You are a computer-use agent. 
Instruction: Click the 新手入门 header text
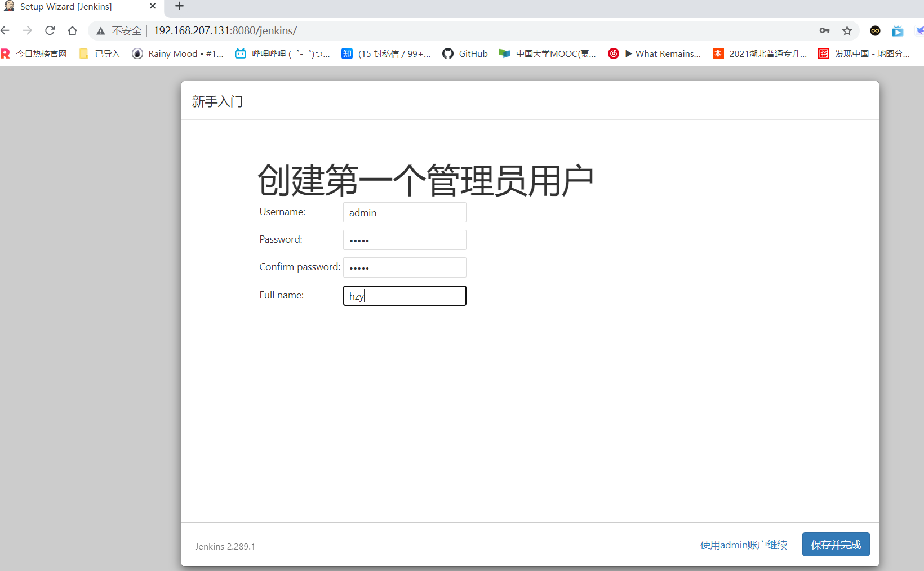click(x=217, y=101)
